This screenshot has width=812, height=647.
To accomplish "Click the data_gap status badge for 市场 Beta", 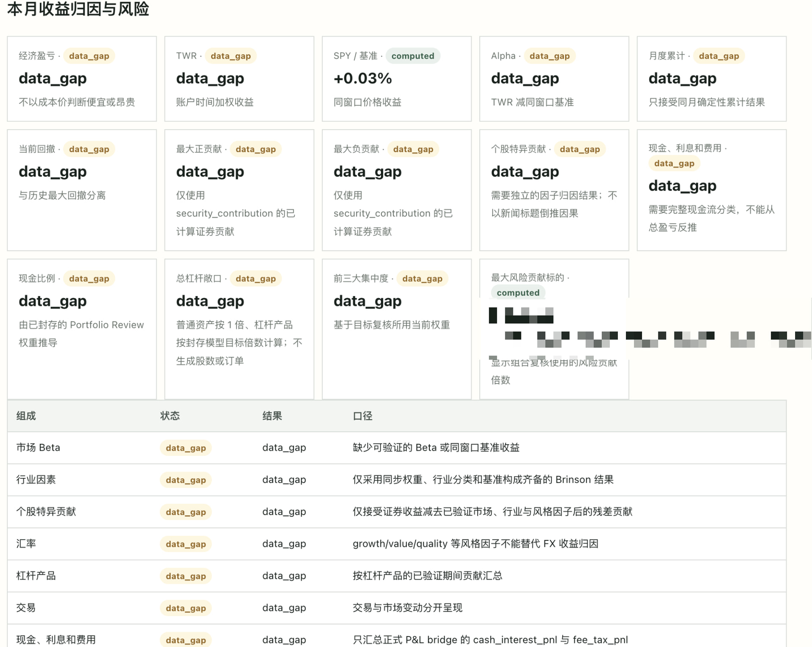I will (186, 448).
